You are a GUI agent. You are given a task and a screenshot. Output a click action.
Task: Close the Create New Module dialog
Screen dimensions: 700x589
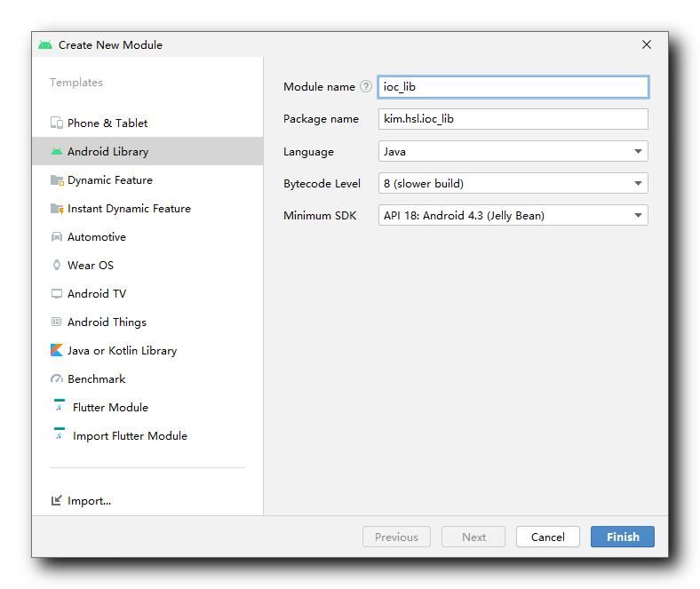click(x=647, y=44)
